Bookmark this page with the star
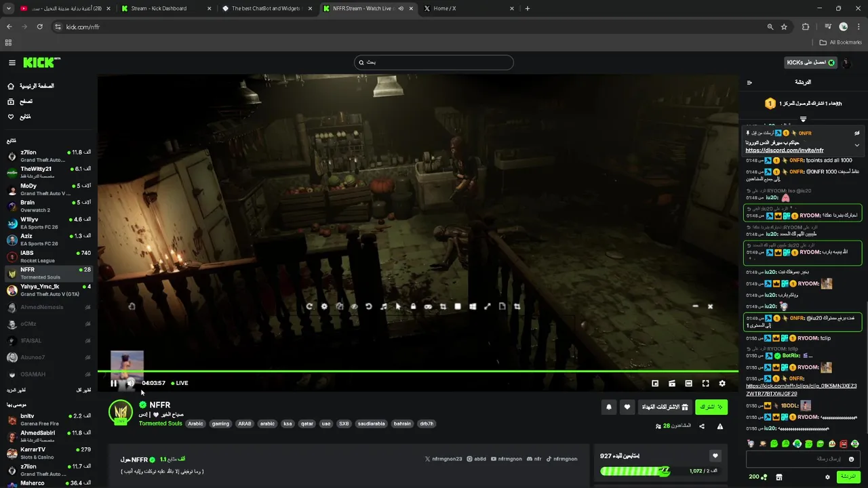The width and height of the screenshot is (868, 488). click(x=784, y=26)
